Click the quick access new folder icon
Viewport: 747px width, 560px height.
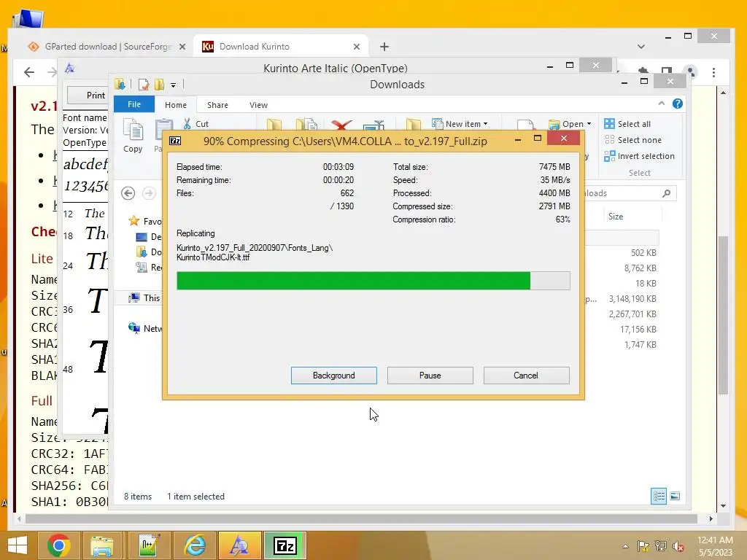point(159,85)
